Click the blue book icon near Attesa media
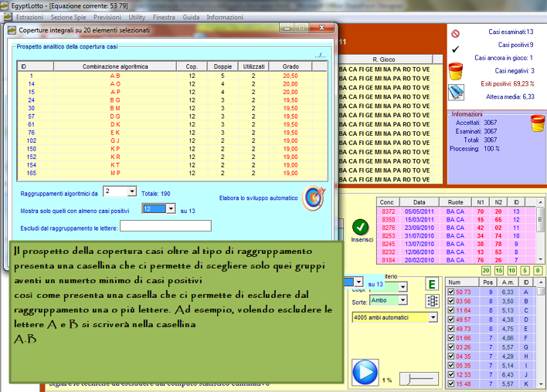The image size is (547, 392). pyautogui.click(x=456, y=93)
